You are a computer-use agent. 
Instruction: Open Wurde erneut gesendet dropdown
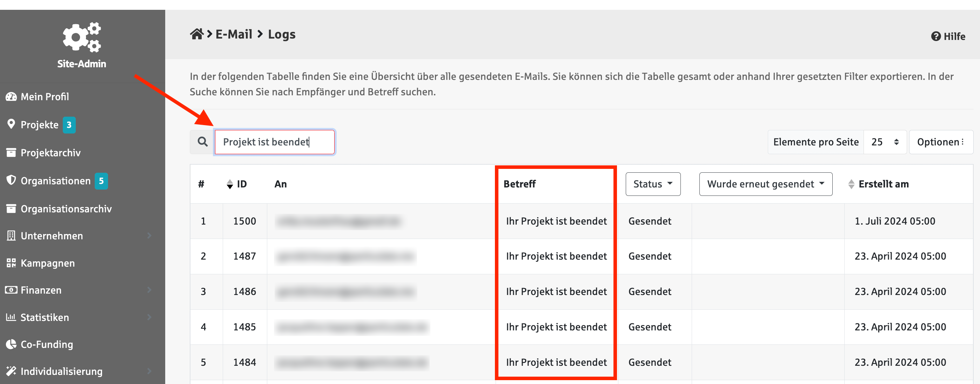pos(765,184)
